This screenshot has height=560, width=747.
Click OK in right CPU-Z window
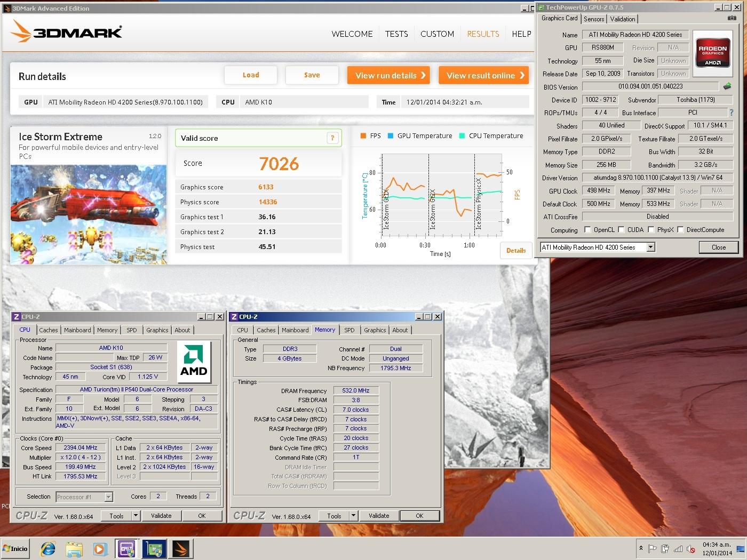click(419, 516)
